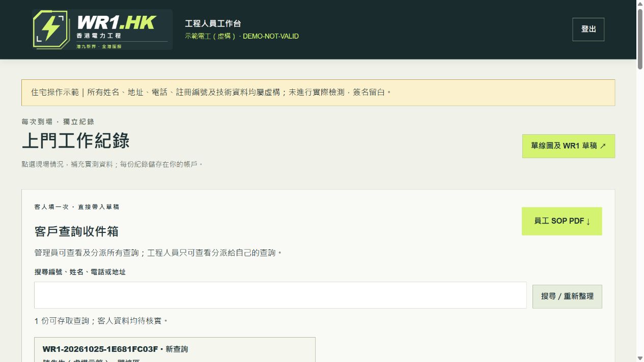The width and height of the screenshot is (644, 362).
Task: Click the scrollbar up arrow
Action: pos(640,4)
